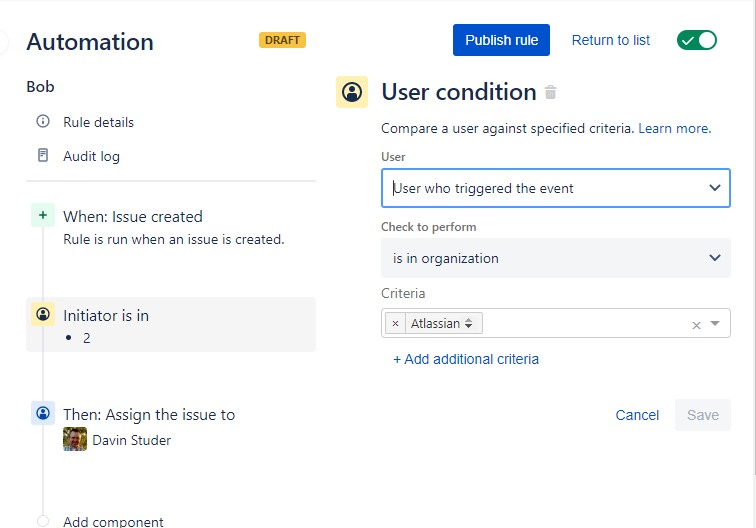Viewport: 756px width, 528px height.
Task: Expand the Check to perform dropdown
Action: point(556,258)
